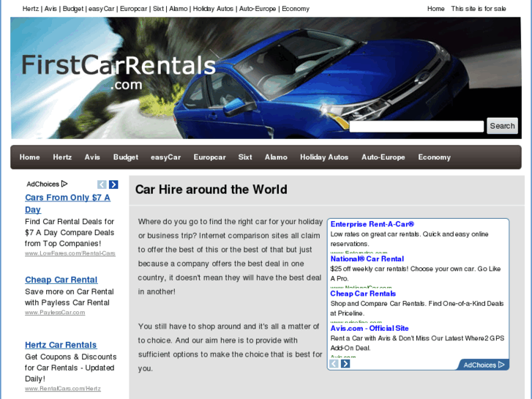Viewport: 532px width, 399px height.
Task: Open Budget in the main navigation bar
Action: [x=126, y=157]
